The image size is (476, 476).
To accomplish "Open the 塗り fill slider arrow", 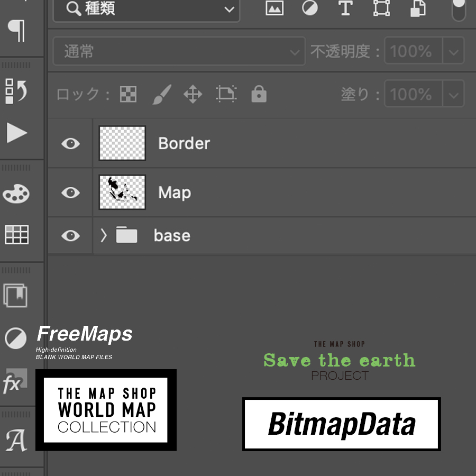I will tap(454, 94).
